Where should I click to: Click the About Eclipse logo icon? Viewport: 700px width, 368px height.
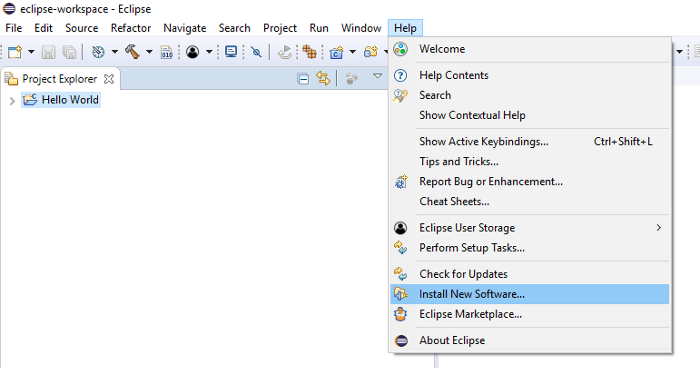click(401, 341)
